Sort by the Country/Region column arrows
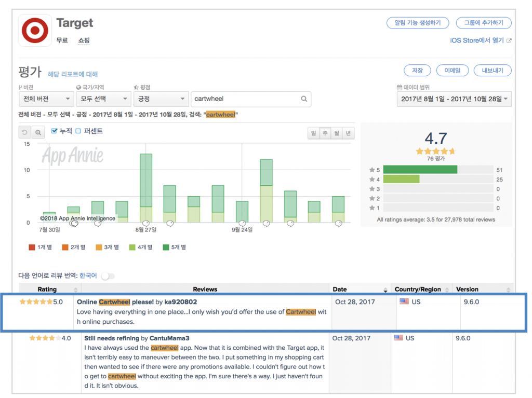Image resolution: width=532 pixels, height=398 pixels. 447,290
